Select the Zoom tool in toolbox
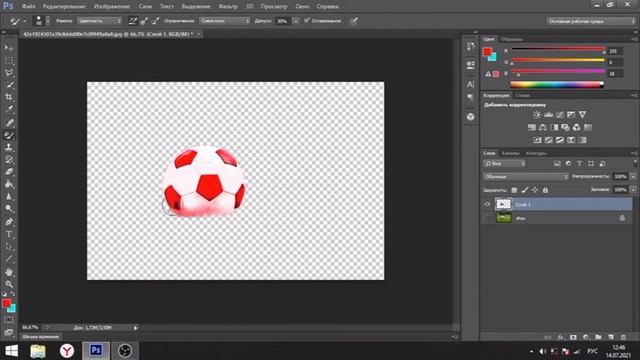This screenshot has width=640, height=360. (x=9, y=284)
